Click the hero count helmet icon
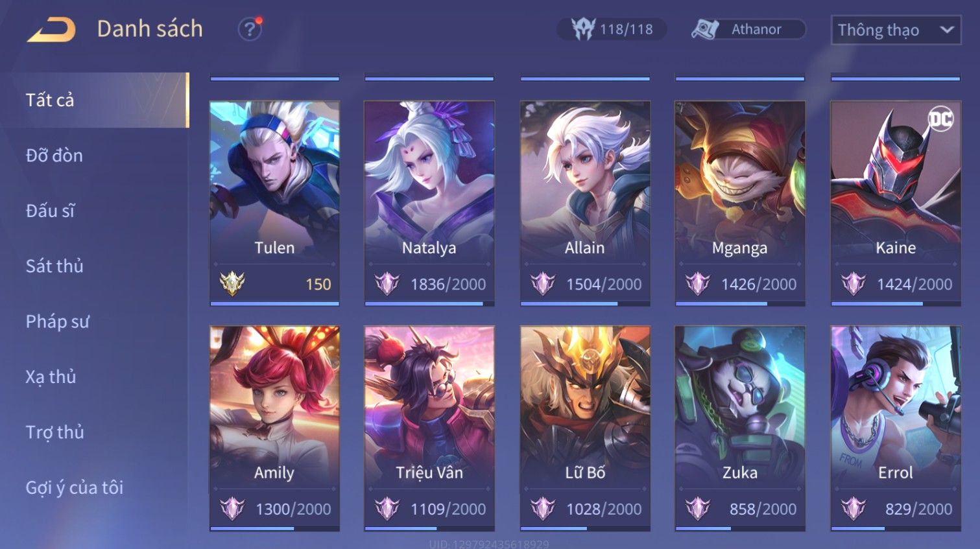Image resolution: width=980 pixels, height=549 pixels. coord(582,29)
